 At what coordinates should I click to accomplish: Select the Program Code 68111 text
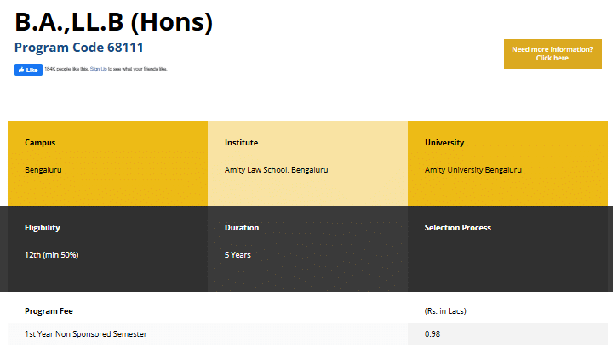[78, 48]
